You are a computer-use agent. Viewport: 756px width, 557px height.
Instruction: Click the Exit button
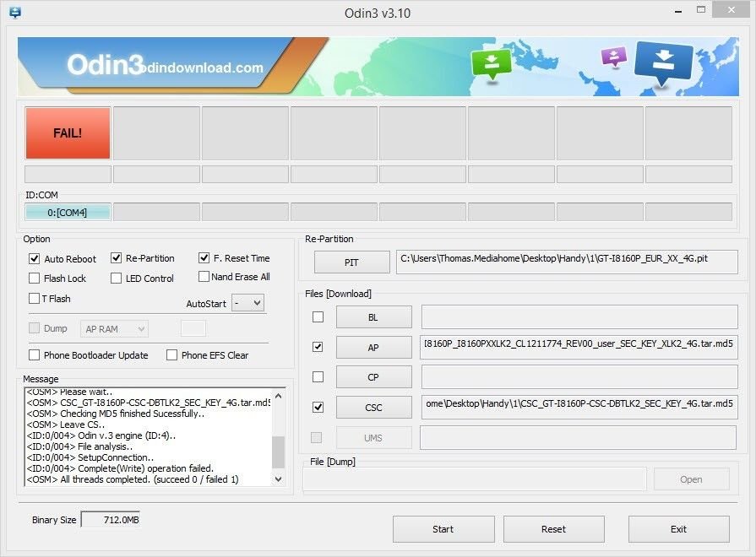coord(679,529)
